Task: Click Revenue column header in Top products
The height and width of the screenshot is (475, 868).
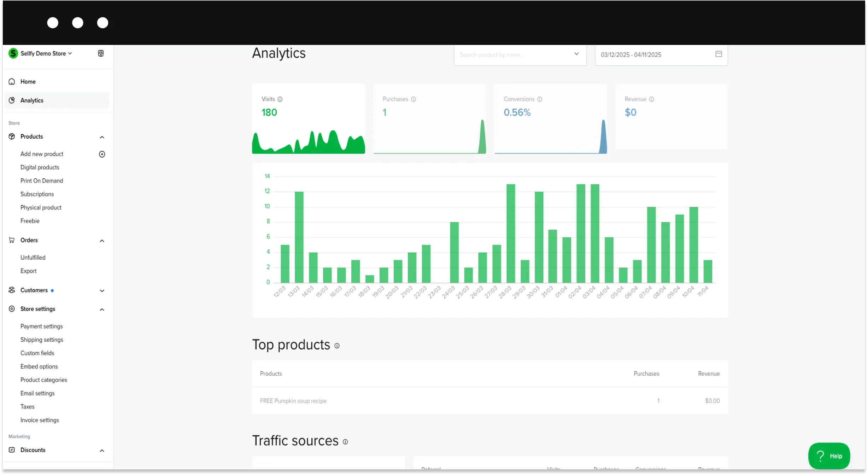Action: [709, 374]
